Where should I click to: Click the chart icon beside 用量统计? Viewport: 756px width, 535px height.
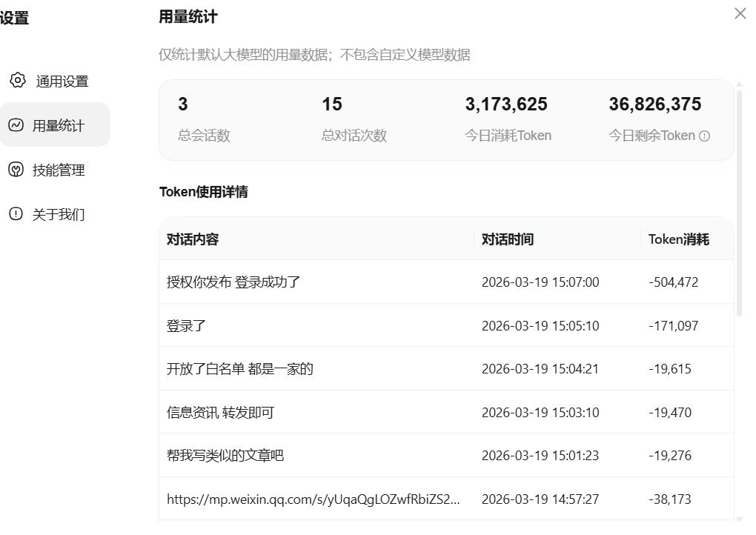[16, 124]
